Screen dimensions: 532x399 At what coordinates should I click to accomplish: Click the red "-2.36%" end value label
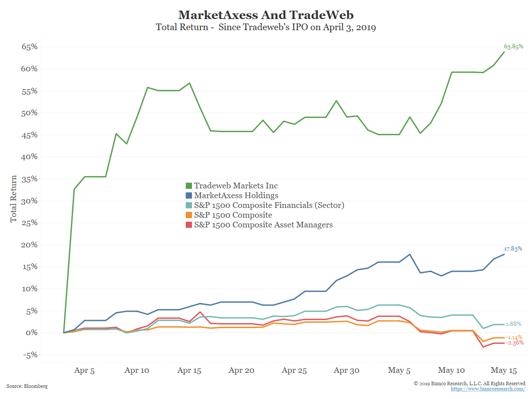coord(514,343)
